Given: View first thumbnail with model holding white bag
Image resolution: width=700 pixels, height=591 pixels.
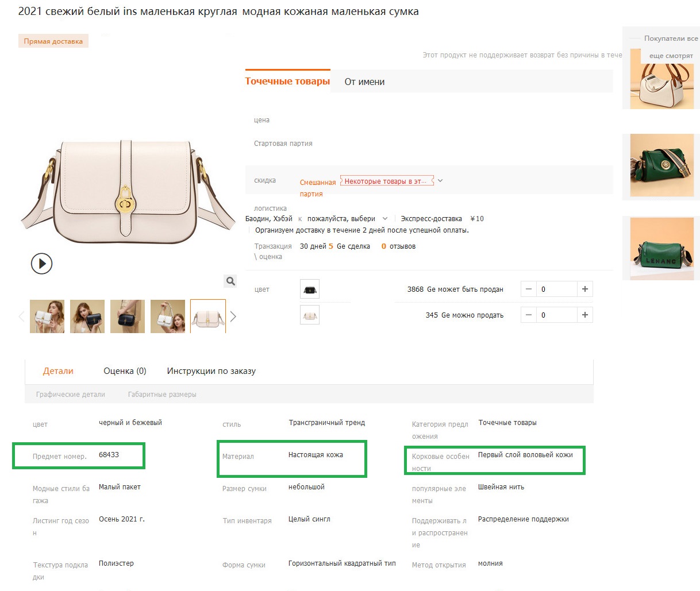Looking at the screenshot, I should click(47, 316).
